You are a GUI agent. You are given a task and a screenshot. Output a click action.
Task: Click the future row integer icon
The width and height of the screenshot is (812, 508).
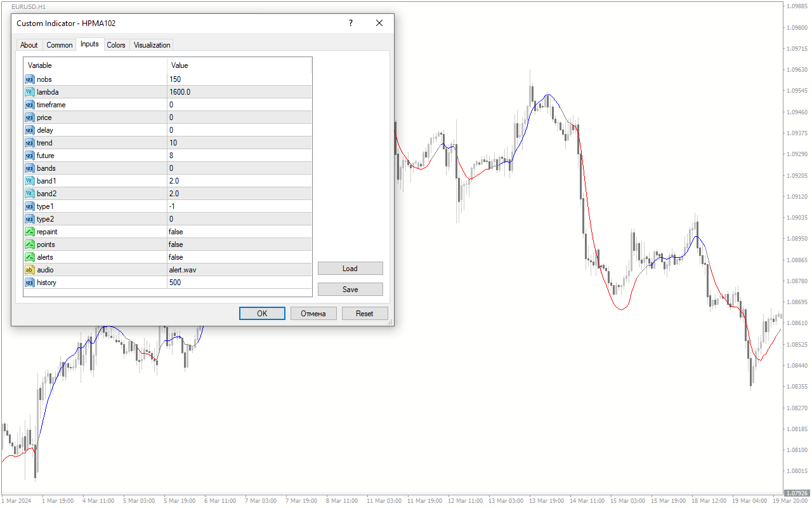coord(29,156)
